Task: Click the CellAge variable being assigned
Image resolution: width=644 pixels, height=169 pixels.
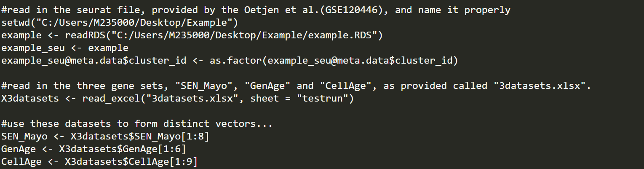Action: pyautogui.click(x=21, y=161)
